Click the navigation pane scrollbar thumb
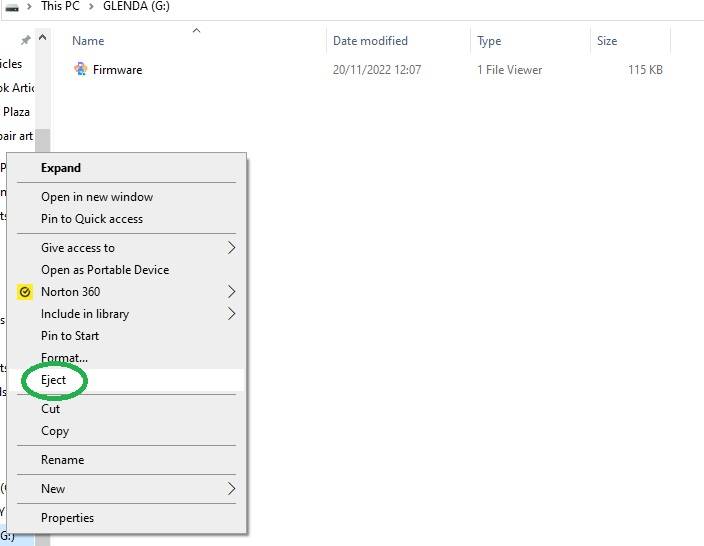This screenshot has height=546, width=704. coord(43,141)
